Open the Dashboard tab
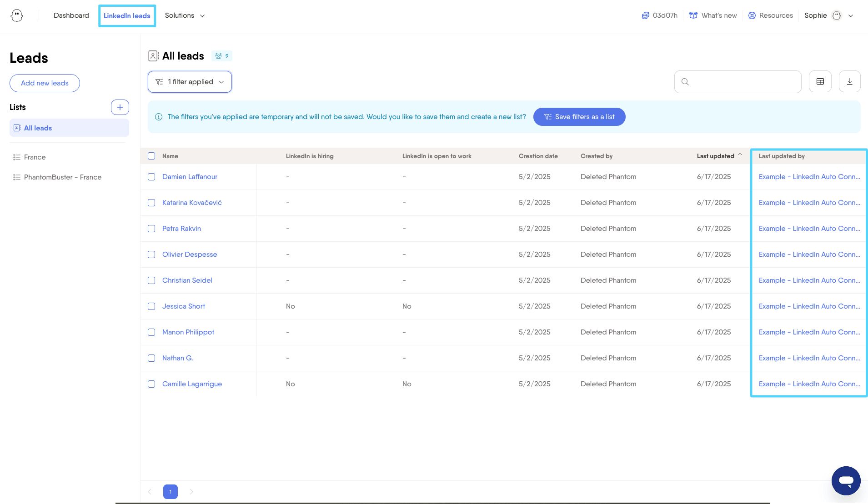 71,15
